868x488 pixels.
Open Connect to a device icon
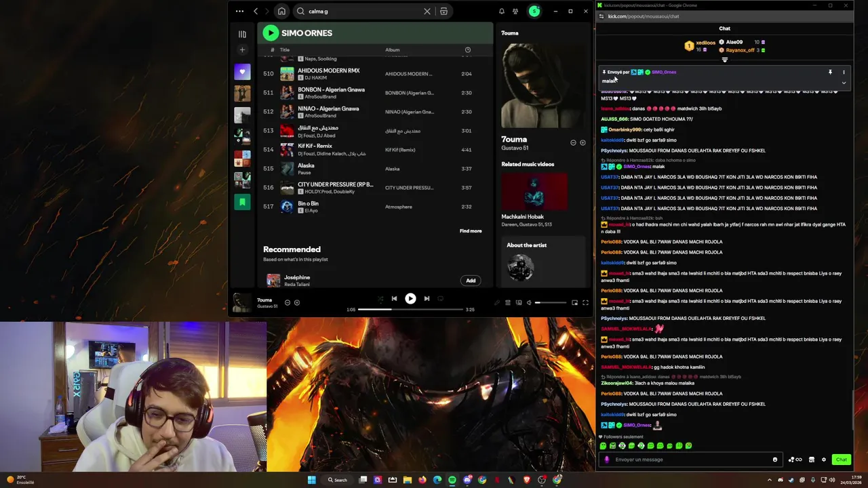click(519, 303)
